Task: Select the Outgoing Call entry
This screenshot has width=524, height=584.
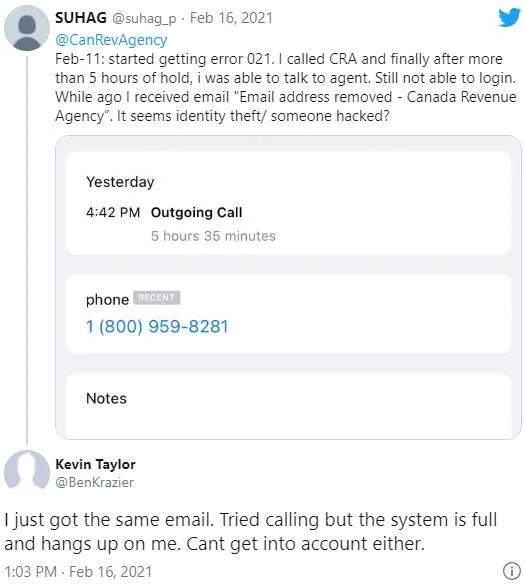Action: (x=196, y=212)
